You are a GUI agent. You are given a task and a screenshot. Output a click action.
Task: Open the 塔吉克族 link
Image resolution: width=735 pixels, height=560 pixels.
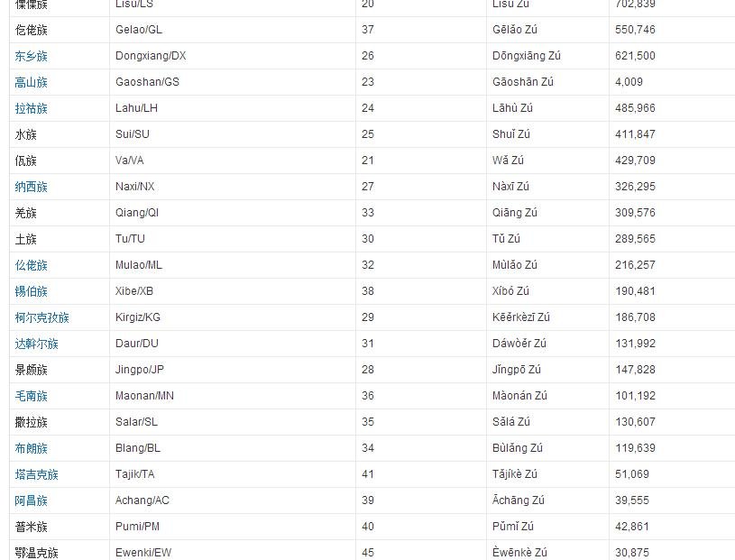(x=37, y=474)
